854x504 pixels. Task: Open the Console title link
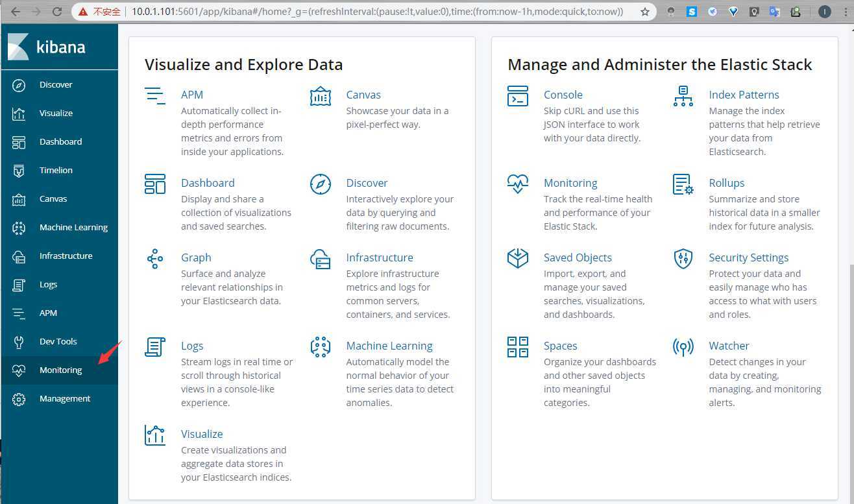[563, 95]
